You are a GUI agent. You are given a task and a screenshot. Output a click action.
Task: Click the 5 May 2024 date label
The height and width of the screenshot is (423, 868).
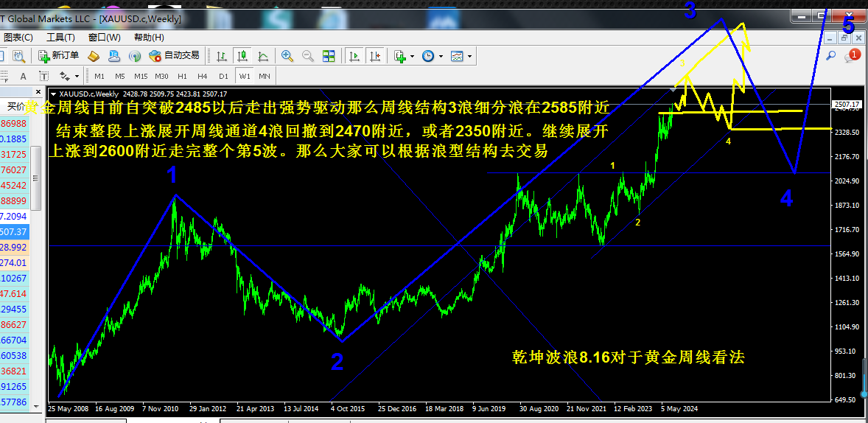point(680,408)
